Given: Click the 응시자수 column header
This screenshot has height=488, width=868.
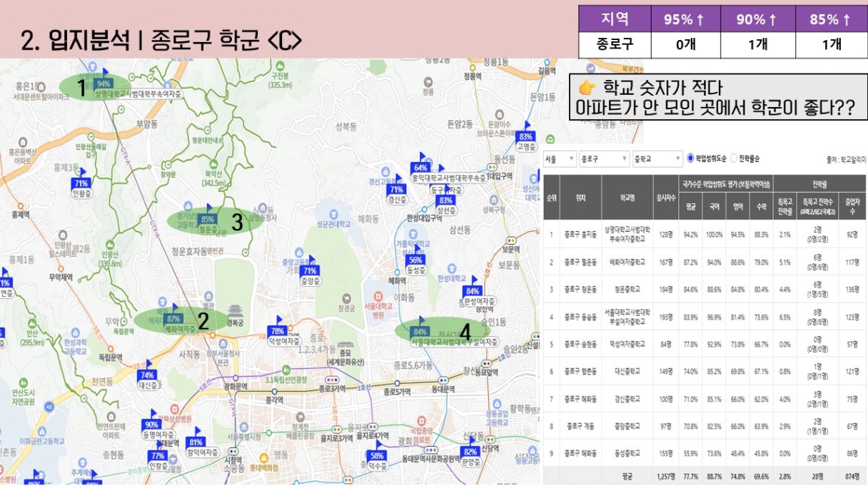Looking at the screenshot, I should click(667, 198).
